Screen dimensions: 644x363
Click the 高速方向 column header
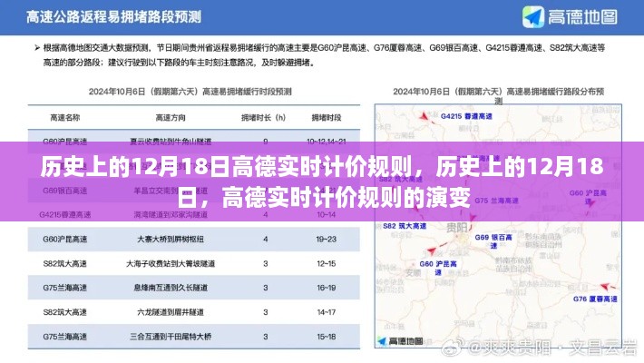click(x=171, y=118)
